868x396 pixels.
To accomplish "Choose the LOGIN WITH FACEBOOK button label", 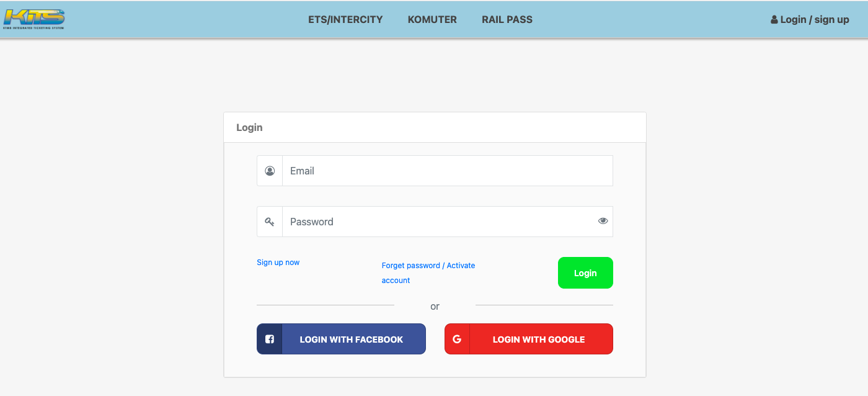I will pyautogui.click(x=351, y=340).
